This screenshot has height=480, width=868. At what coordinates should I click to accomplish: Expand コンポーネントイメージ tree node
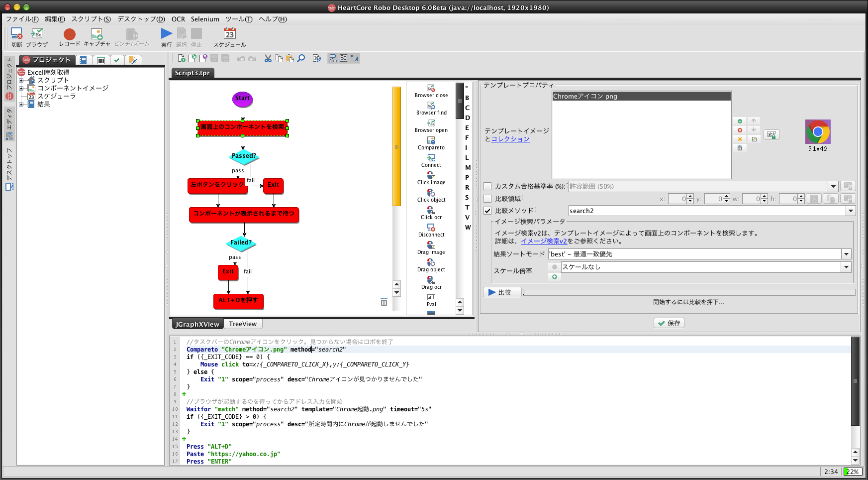(21, 88)
